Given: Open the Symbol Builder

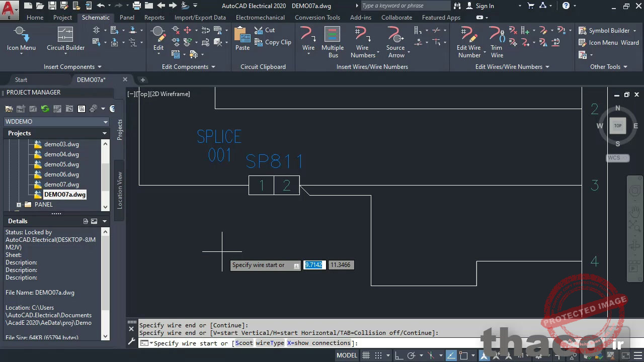Looking at the screenshot, I should pyautogui.click(x=607, y=30).
